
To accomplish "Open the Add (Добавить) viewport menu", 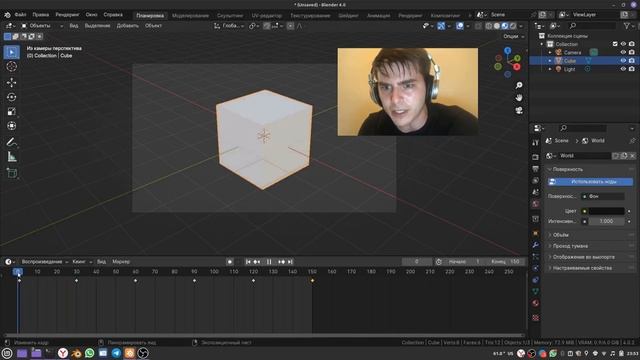I will [x=127, y=26].
